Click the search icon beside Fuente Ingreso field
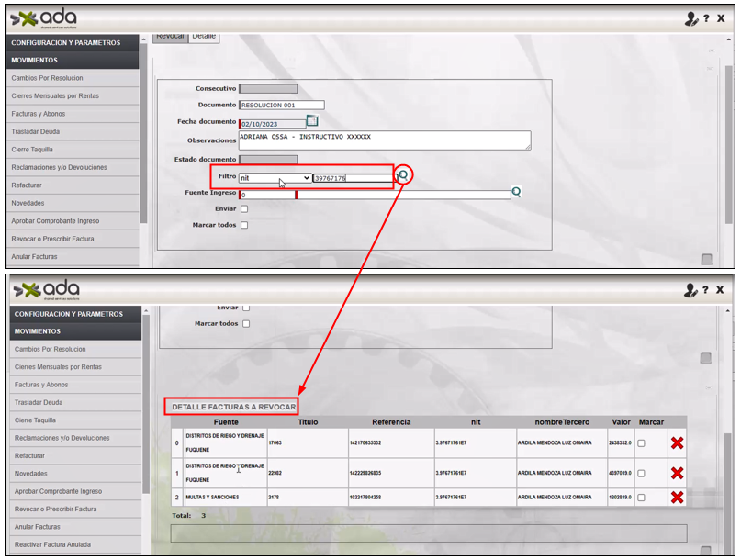Viewport: 741px width, 560px height. [516, 192]
